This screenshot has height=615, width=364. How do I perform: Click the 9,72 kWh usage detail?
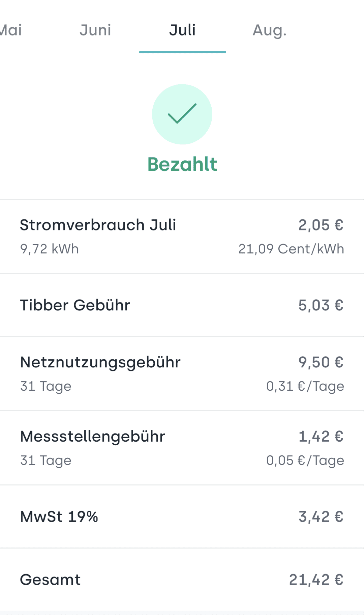pos(49,249)
